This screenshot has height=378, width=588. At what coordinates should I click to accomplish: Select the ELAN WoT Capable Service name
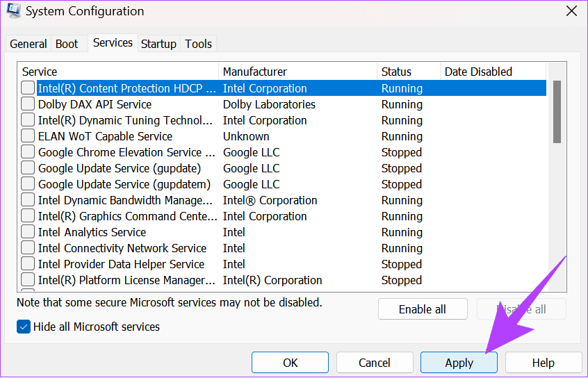pyautogui.click(x=105, y=136)
